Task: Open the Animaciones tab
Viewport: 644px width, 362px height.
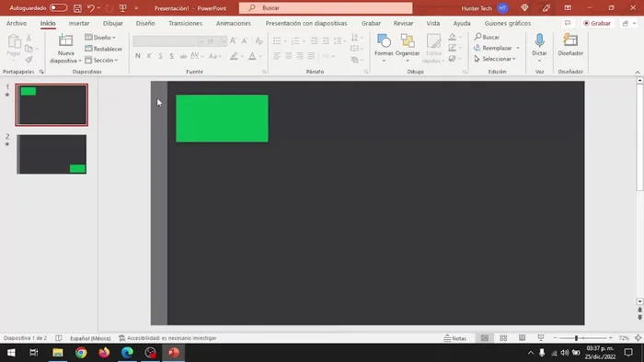Action: pyautogui.click(x=234, y=23)
